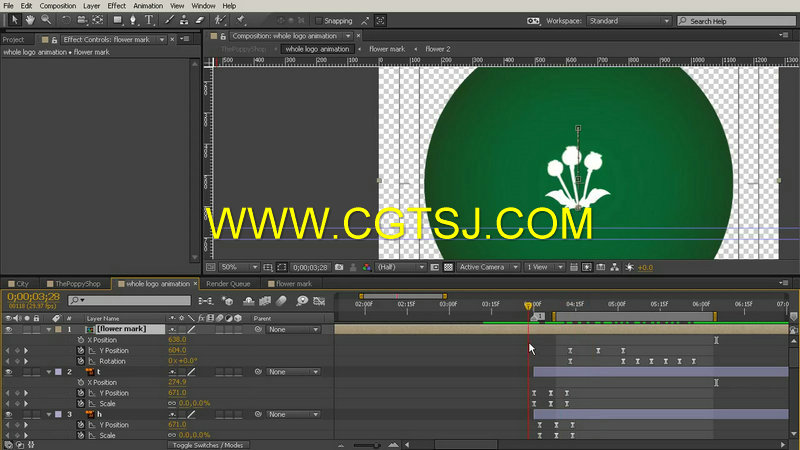
Task: Hide layer 3 'h' eye icon
Action: click(x=8, y=414)
